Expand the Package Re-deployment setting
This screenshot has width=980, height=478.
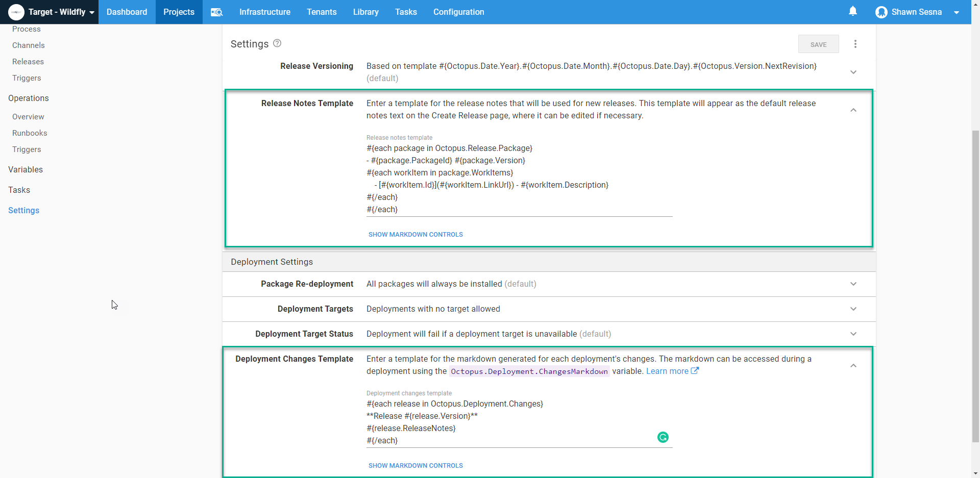click(x=853, y=284)
